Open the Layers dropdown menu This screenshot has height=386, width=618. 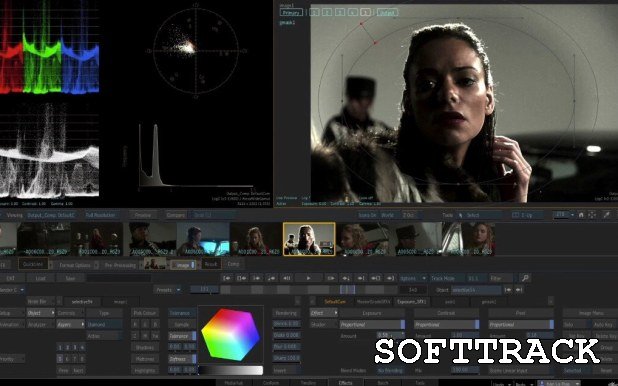(71, 324)
